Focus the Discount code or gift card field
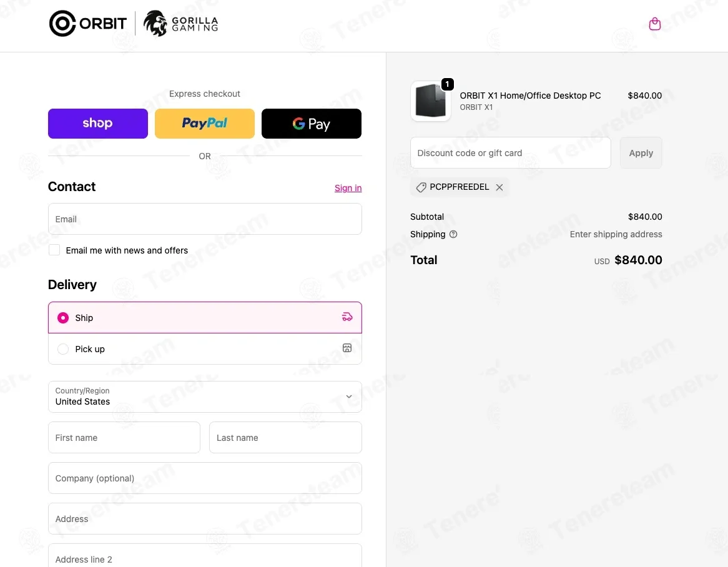The image size is (728, 567). click(510, 153)
